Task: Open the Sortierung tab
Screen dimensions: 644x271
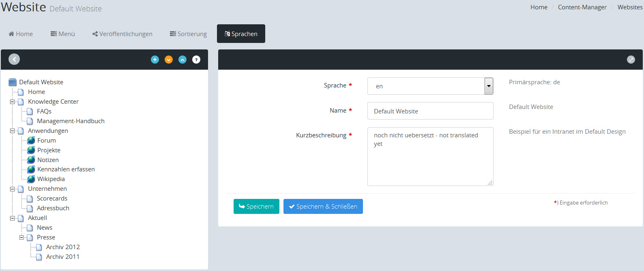Action: point(188,34)
